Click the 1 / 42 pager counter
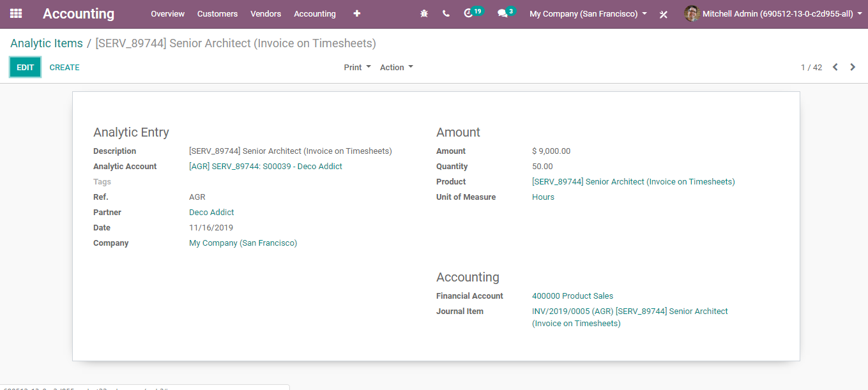This screenshot has width=868, height=390. tap(811, 67)
